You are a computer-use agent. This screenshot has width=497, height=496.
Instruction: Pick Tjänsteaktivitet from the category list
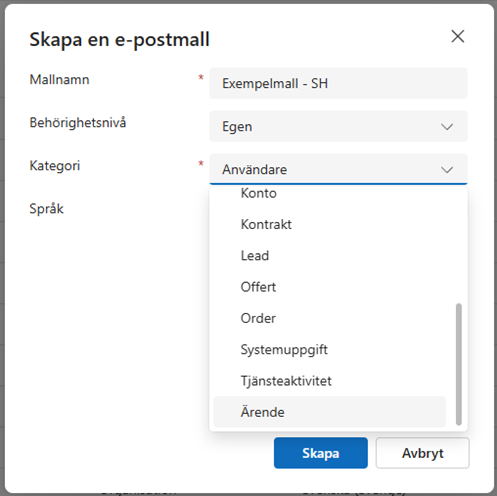coord(330,381)
